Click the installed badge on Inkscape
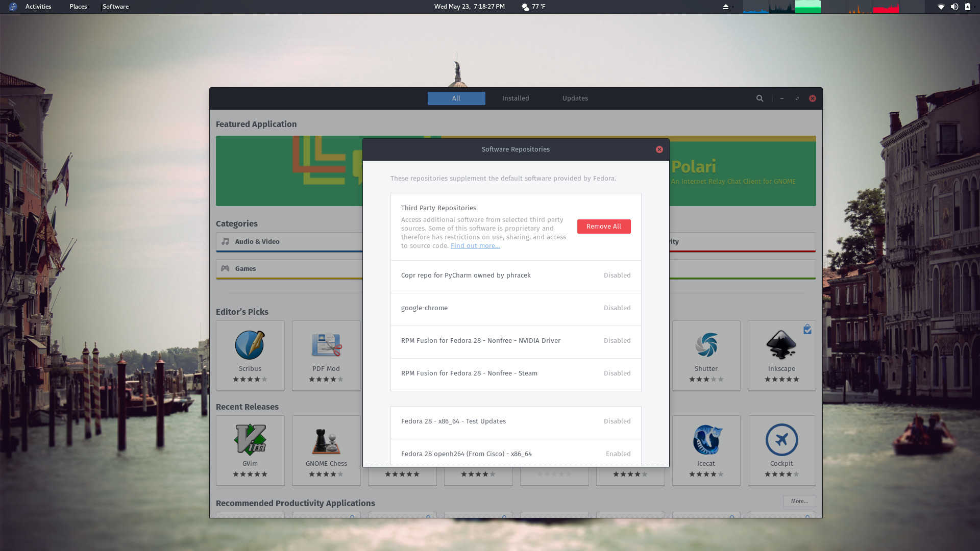Image resolution: width=980 pixels, height=551 pixels. click(x=807, y=329)
